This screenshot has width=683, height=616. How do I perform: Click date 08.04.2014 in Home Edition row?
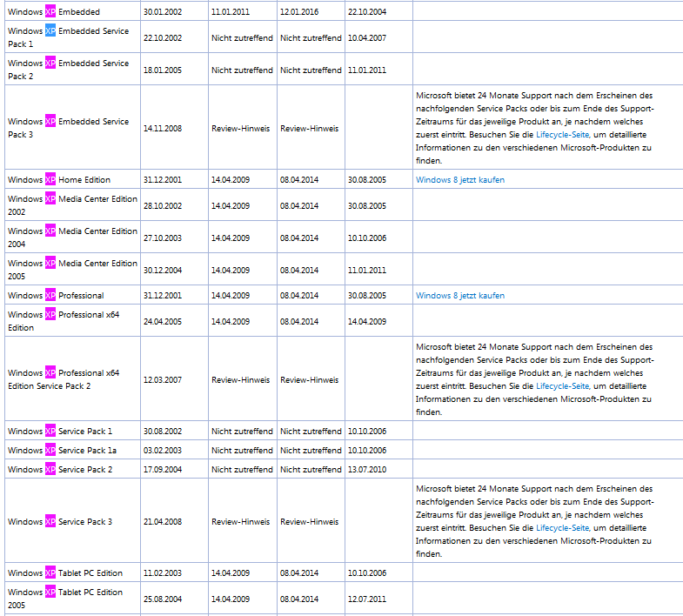298,180
